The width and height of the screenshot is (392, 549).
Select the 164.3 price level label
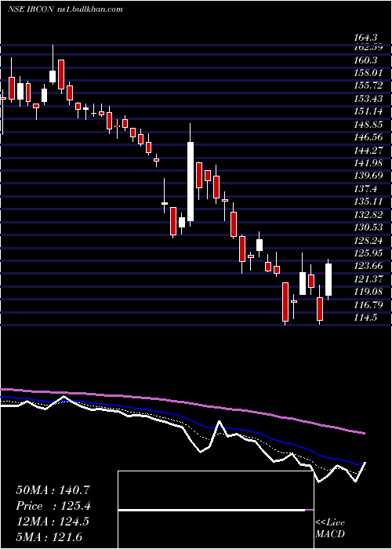366,37
